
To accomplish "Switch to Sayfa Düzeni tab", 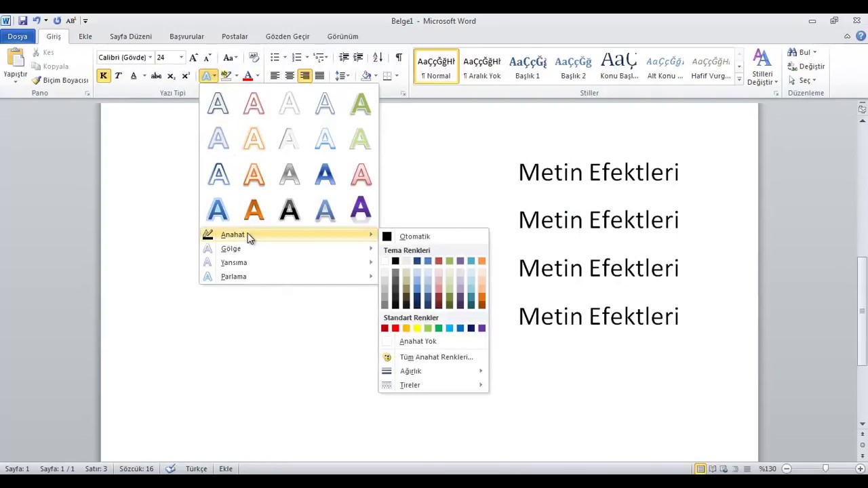I will (131, 37).
